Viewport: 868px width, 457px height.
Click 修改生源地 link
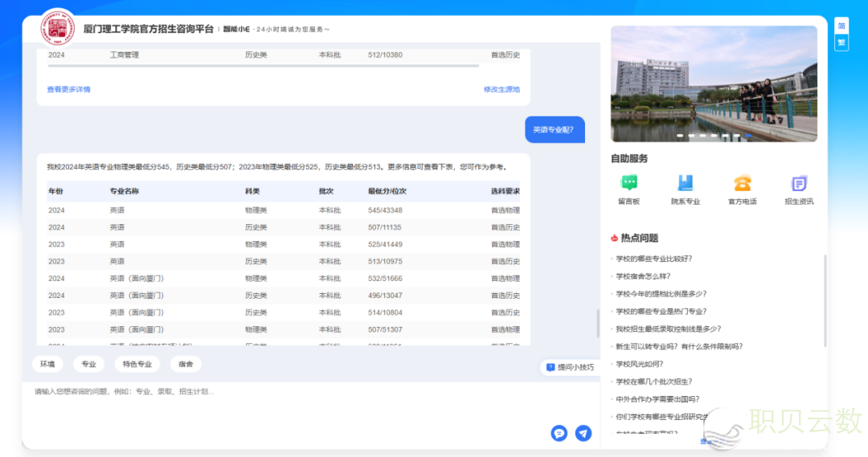coord(502,89)
